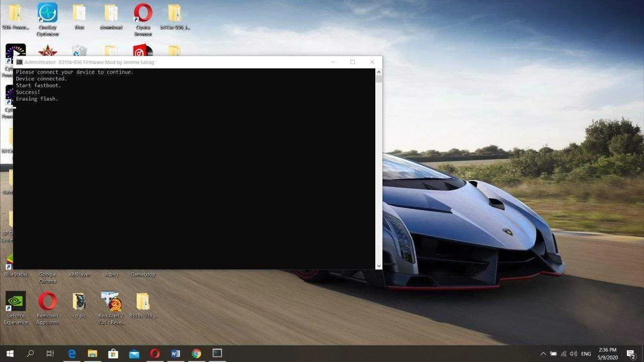Open the volume control tray icon
Screen dimensions: 644x362
[574, 354]
